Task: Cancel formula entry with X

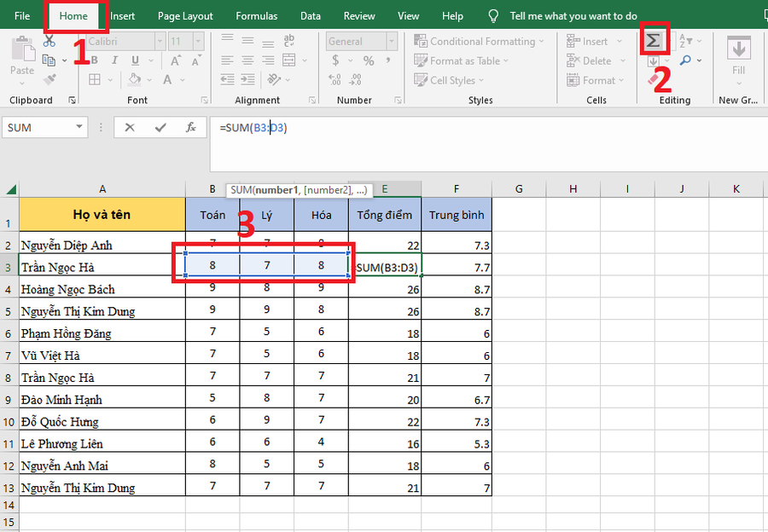Action: point(130,128)
